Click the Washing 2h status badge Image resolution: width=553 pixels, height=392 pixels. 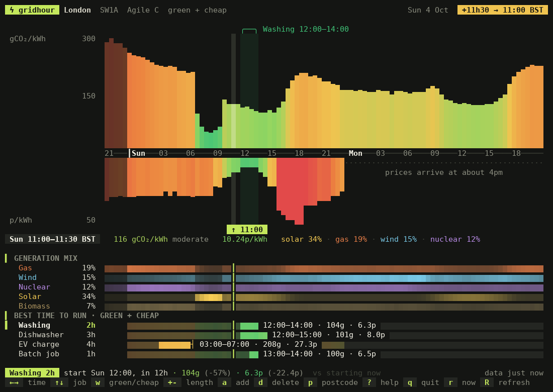click(x=32, y=372)
